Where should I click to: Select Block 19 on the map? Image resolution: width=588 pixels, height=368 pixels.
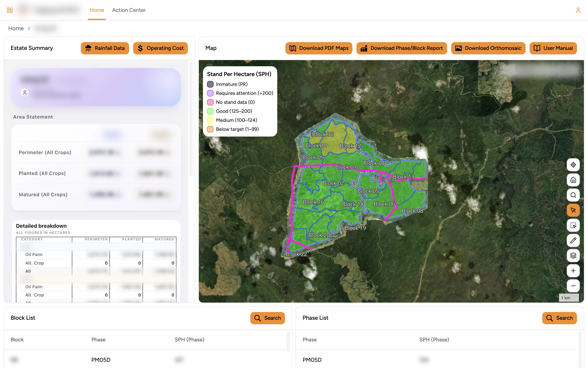pos(355,228)
